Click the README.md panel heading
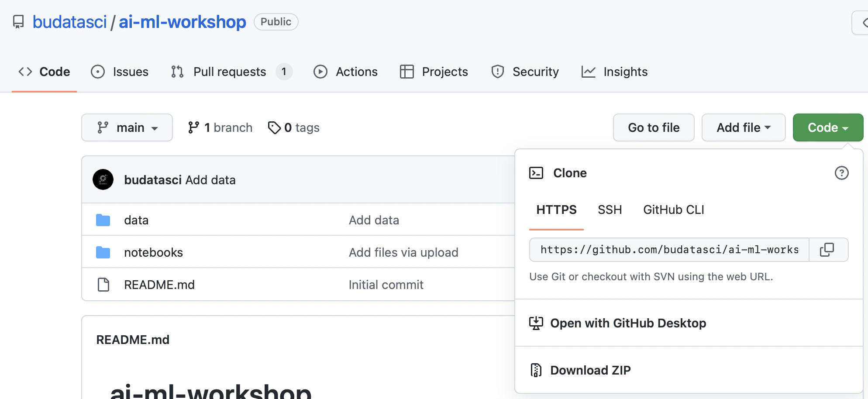 point(133,340)
